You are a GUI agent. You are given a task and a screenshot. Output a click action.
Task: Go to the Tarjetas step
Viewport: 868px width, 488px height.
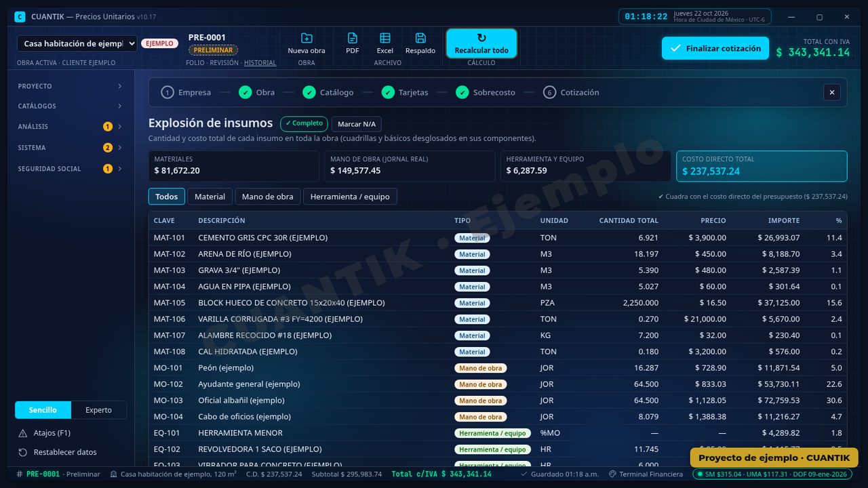point(405,92)
